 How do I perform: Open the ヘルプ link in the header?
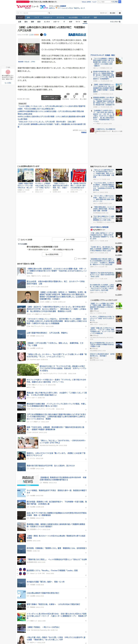pyautogui.click(x=94, y=2)
